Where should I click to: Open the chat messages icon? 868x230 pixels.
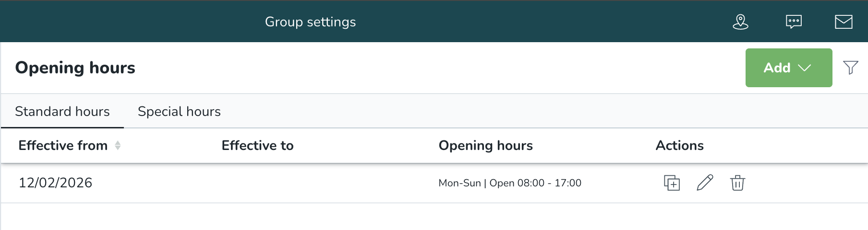pyautogui.click(x=794, y=22)
